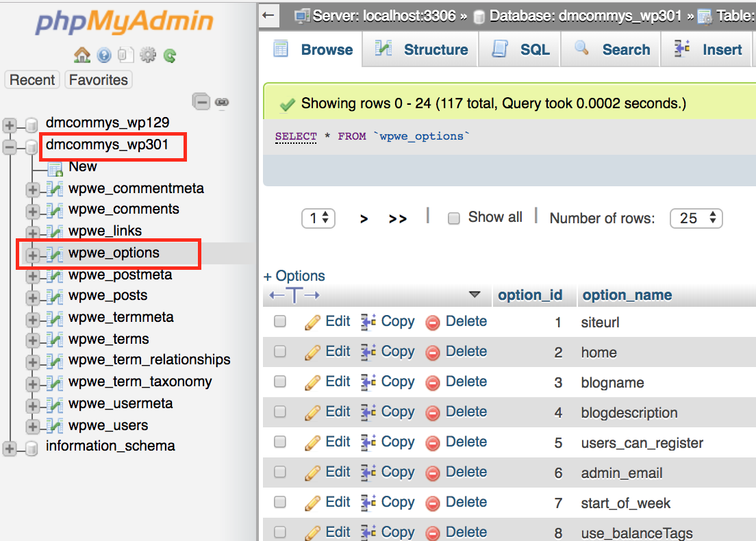The image size is (756, 541).
Task: Expand the wpwe_options table node
Action: 32,255
